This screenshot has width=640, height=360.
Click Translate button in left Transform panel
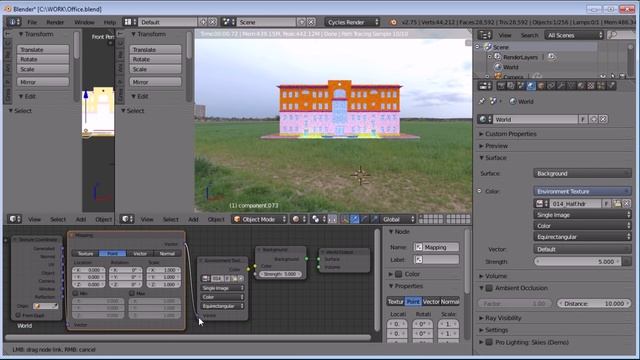[x=43, y=49]
